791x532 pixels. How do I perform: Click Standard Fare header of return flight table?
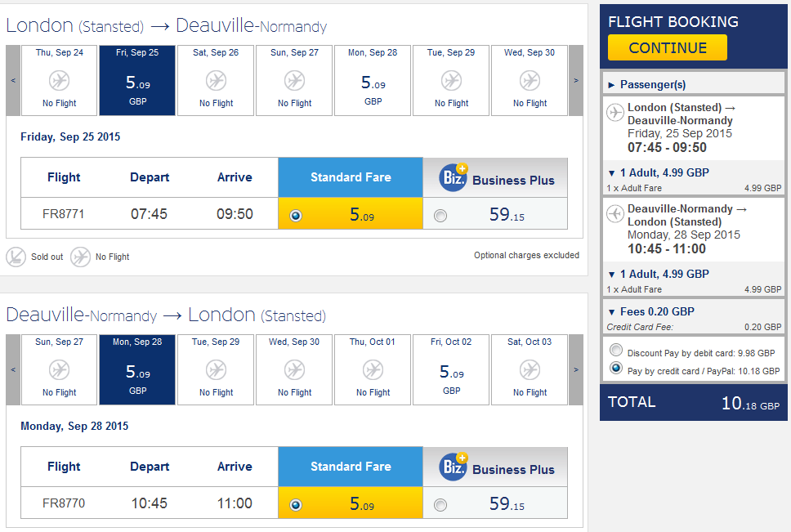pos(351,467)
